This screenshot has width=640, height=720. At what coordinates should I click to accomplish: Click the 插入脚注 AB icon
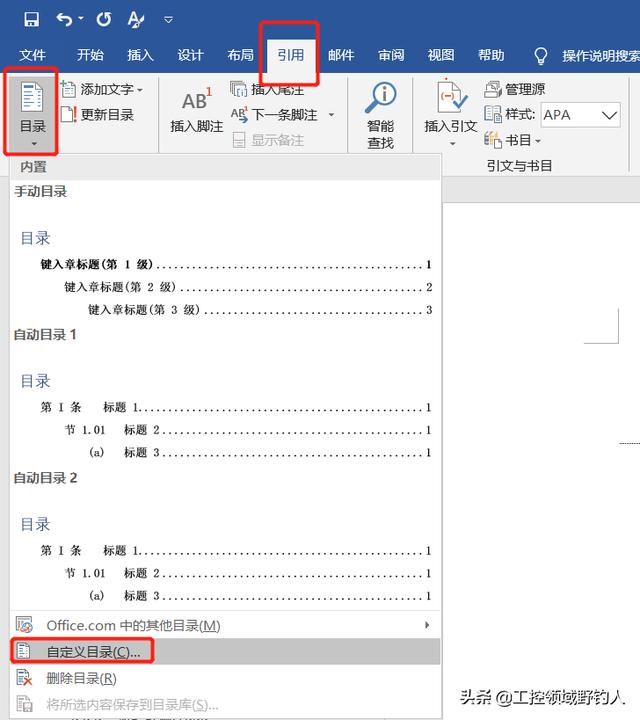pos(196,101)
